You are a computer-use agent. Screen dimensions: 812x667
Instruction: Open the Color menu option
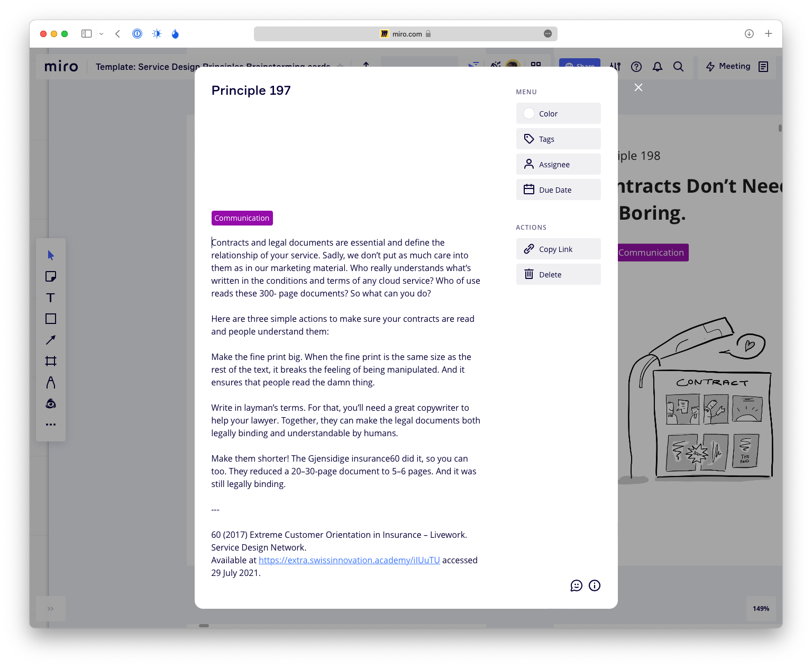[x=558, y=114]
